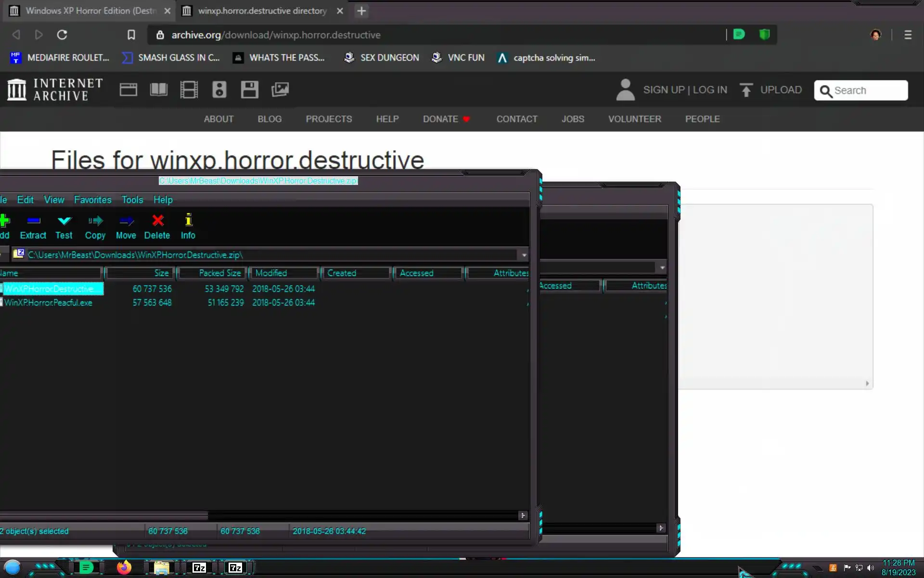Viewport: 924px width, 578px height.
Task: Click the Copy toolbar icon
Action: pyautogui.click(x=95, y=221)
